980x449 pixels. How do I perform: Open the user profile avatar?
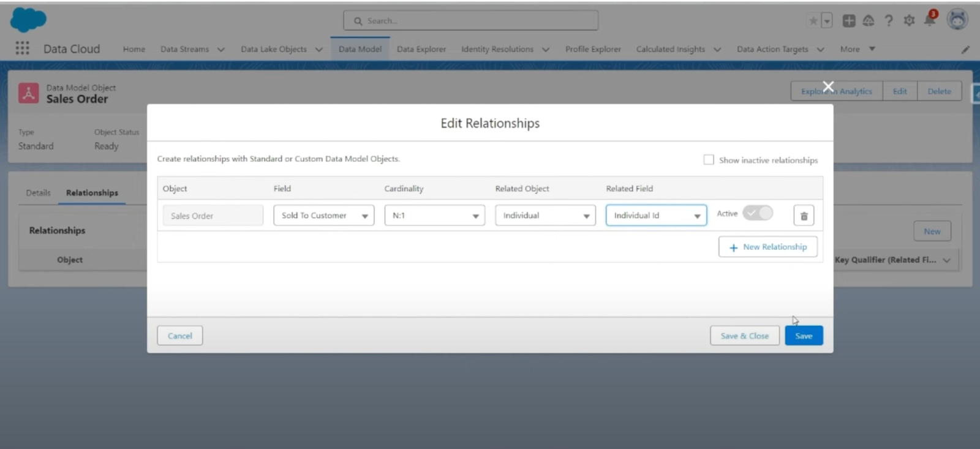(x=957, y=20)
